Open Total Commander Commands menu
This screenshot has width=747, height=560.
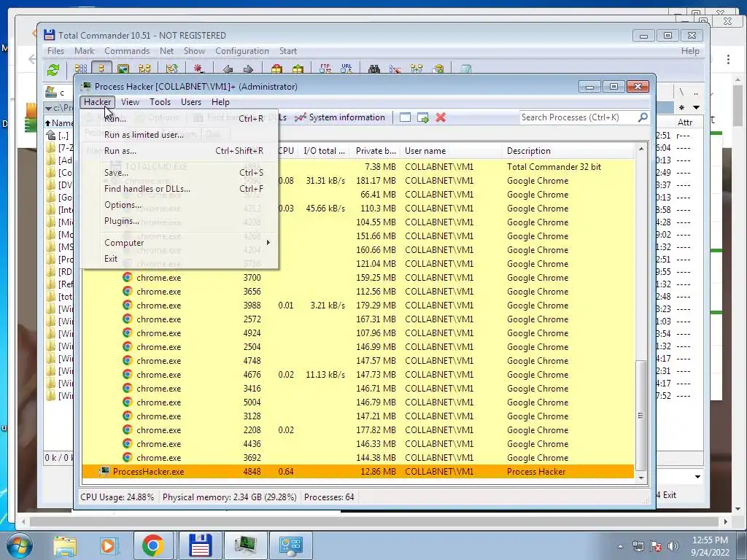[127, 51]
